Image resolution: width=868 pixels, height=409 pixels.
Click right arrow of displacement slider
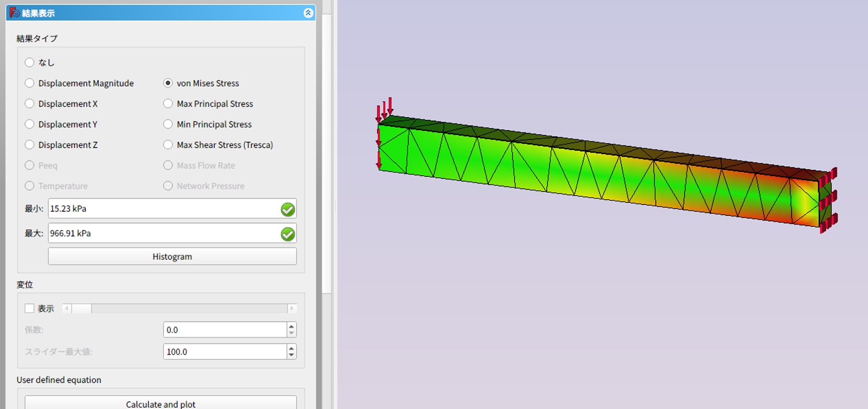pos(292,309)
